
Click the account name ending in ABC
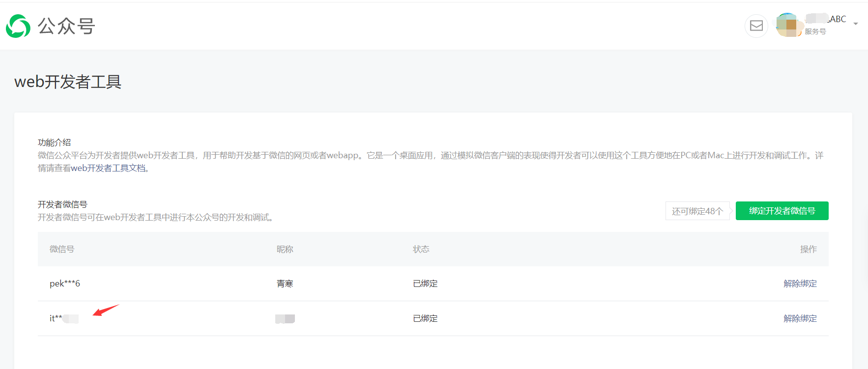coord(826,19)
